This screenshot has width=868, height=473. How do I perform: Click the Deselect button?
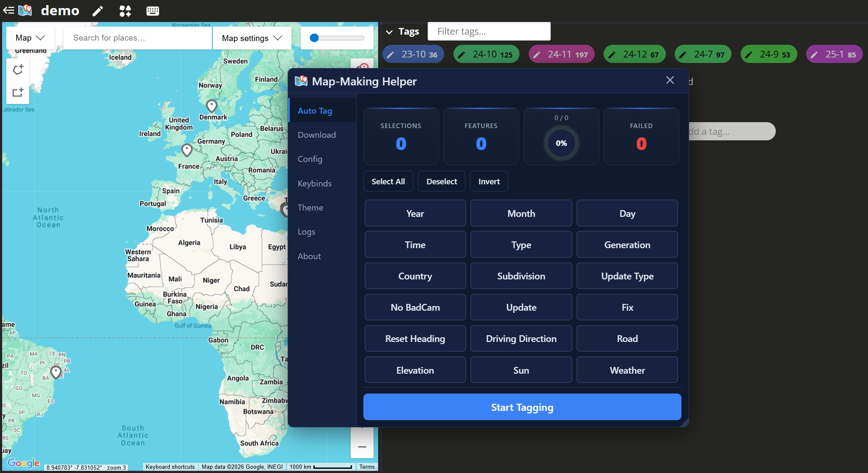pyautogui.click(x=442, y=181)
